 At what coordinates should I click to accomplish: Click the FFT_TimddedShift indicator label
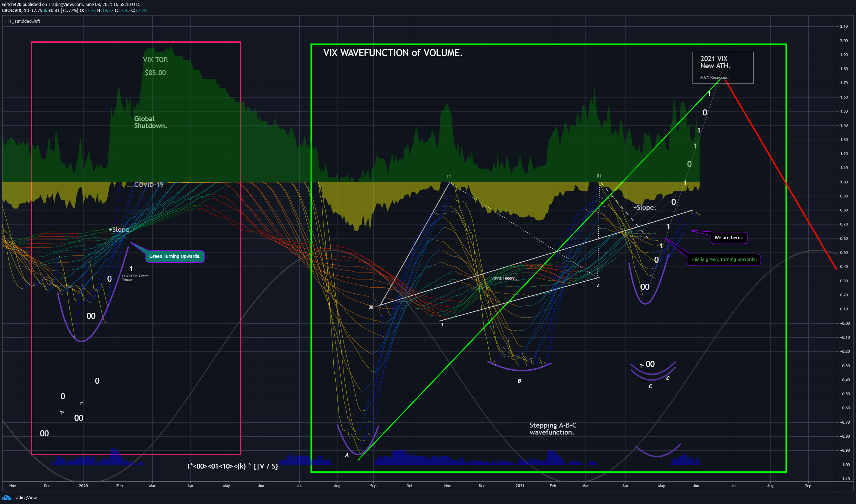point(22,21)
